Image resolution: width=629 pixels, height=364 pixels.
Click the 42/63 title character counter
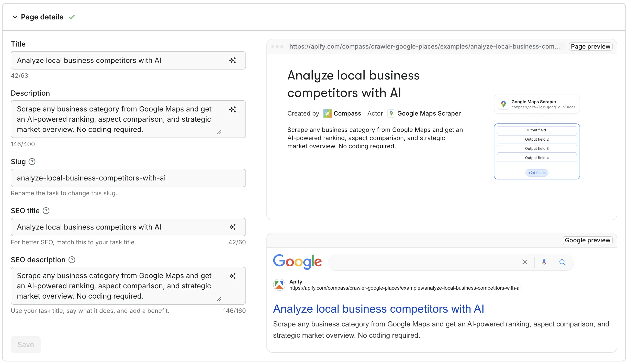(x=19, y=76)
